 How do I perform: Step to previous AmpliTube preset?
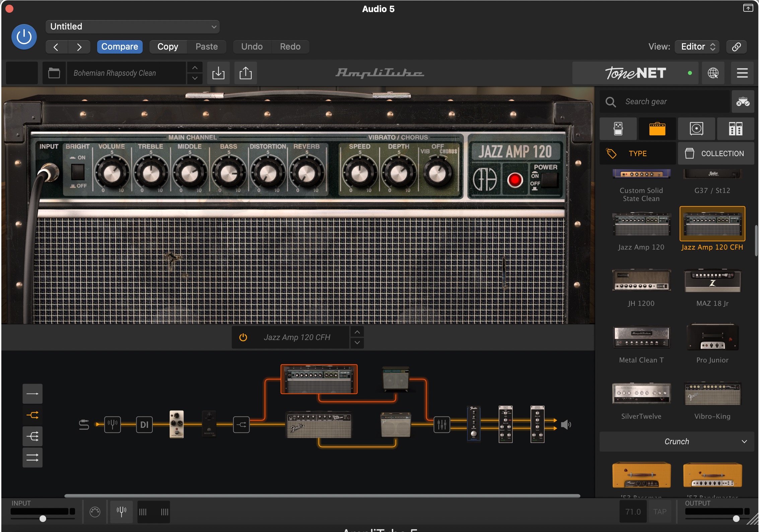coord(195,67)
